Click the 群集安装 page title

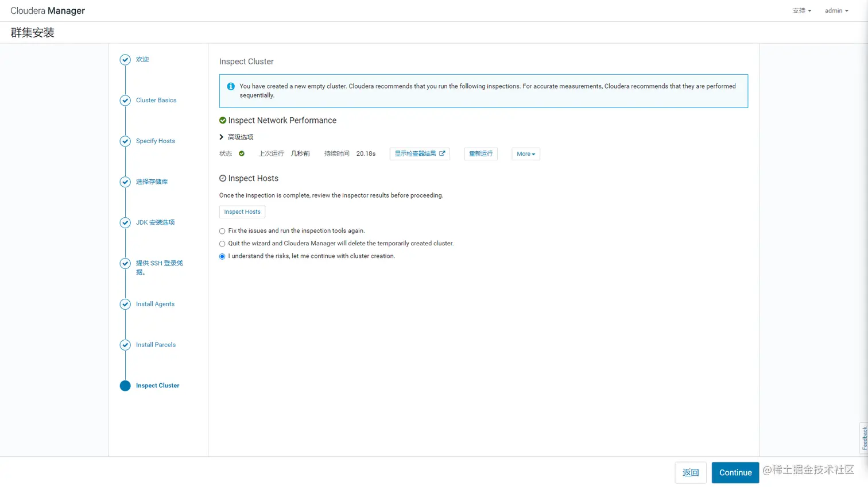point(32,33)
